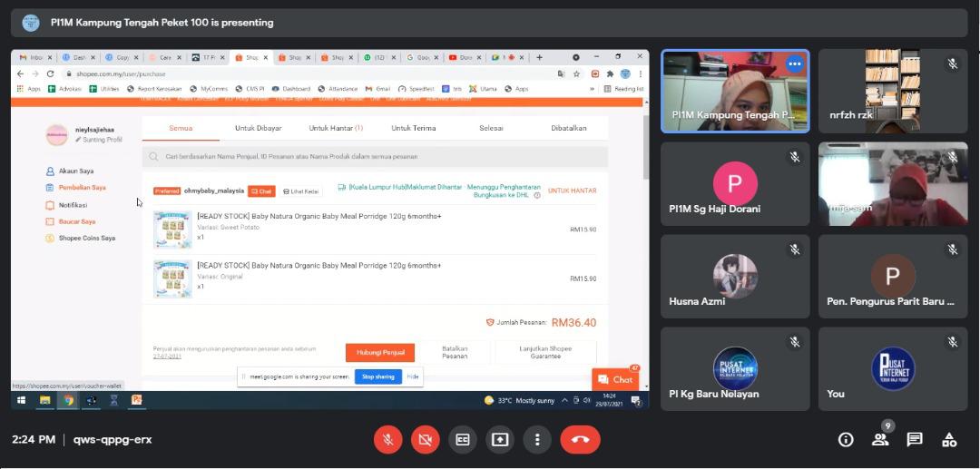Image resolution: width=980 pixels, height=469 pixels.
Task: Leave call with red hang-up button
Action: [x=580, y=440]
